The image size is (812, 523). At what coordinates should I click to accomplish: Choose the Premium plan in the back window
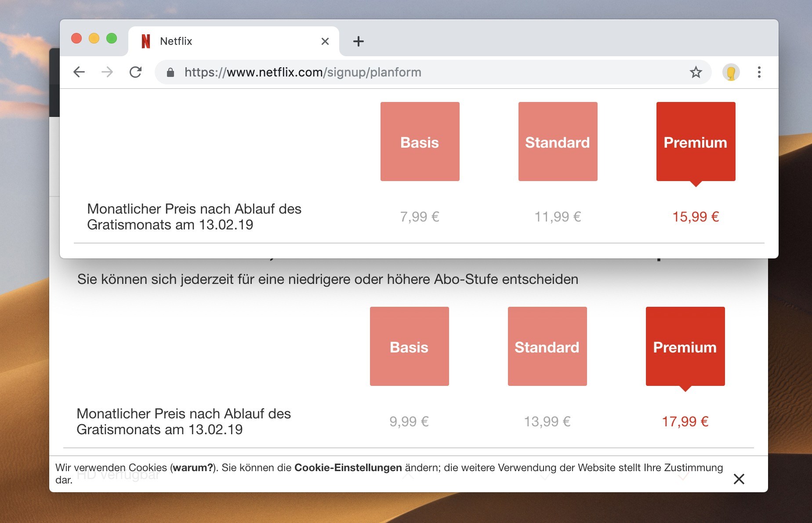coord(685,346)
